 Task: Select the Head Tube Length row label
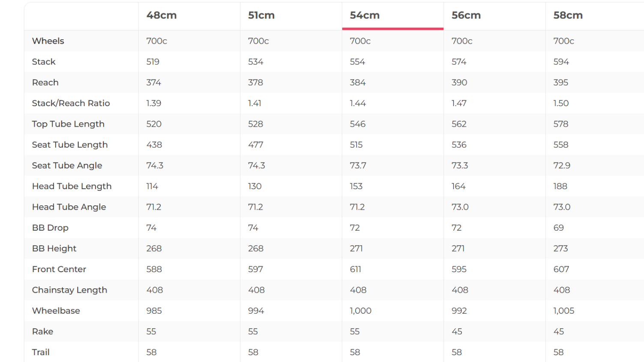coord(72,186)
